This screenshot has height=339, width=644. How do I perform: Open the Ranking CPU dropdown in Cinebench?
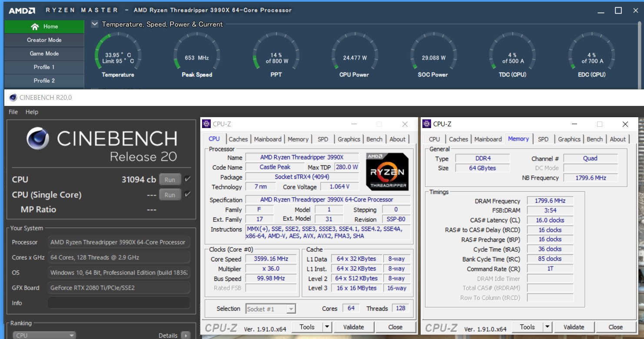point(44,335)
